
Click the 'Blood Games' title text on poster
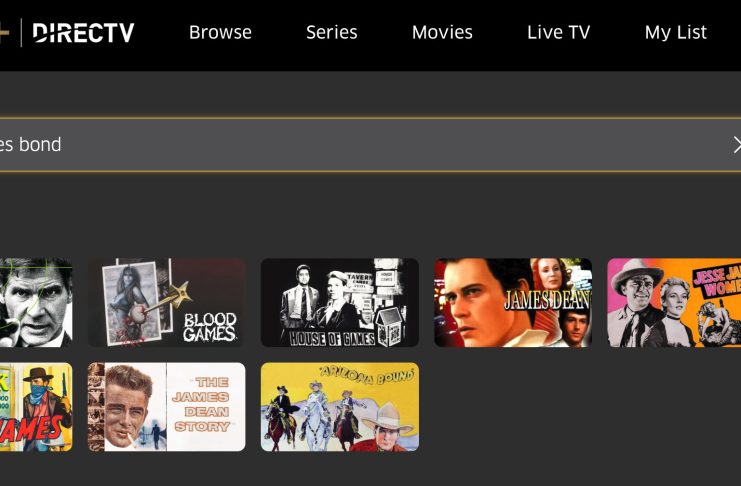[x=210, y=327]
